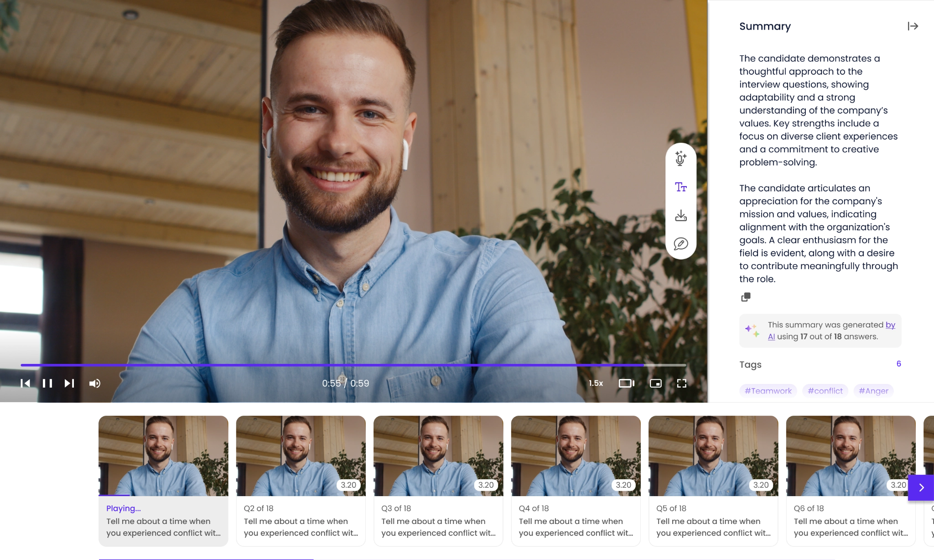Click the Summary panel heading
The height and width of the screenshot is (560, 934).
(765, 26)
